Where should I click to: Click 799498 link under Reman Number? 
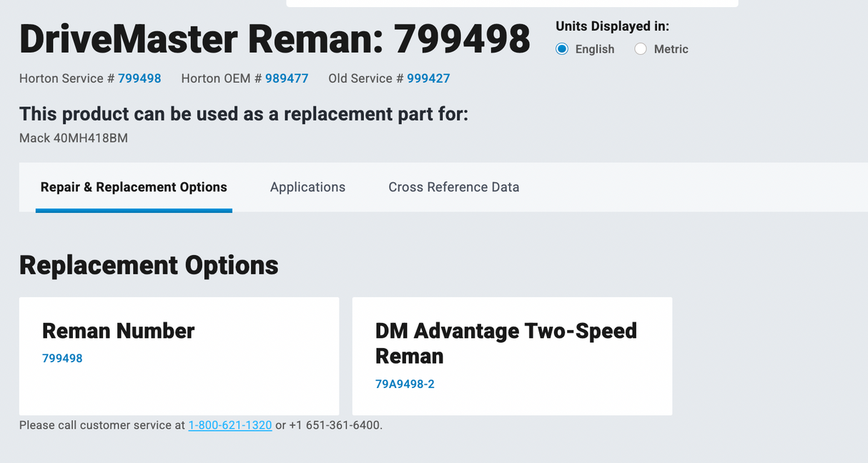click(x=62, y=358)
